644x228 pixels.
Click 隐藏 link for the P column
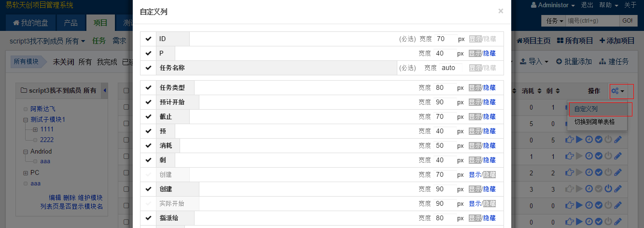tap(490, 54)
